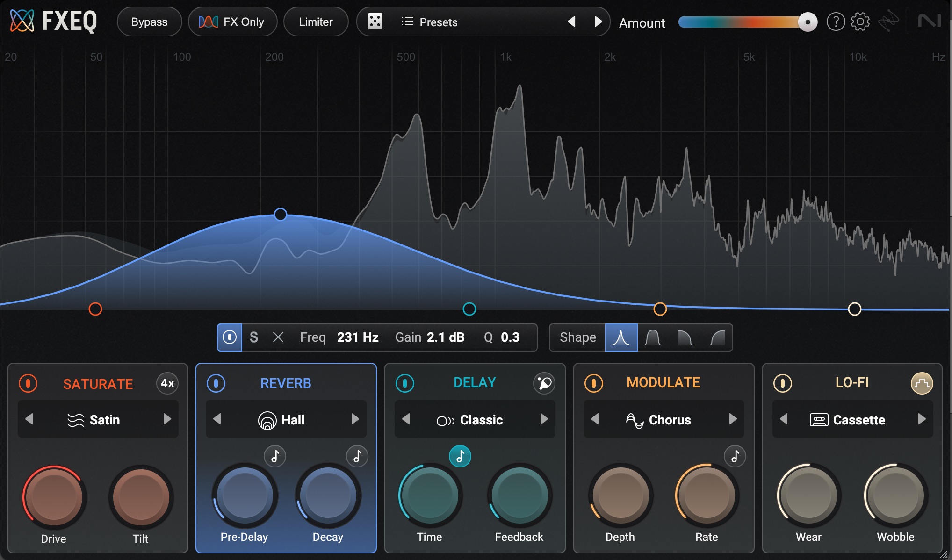Viewport: 952px width, 560px height.
Task: Click the Amount slider handle
Action: (x=808, y=22)
